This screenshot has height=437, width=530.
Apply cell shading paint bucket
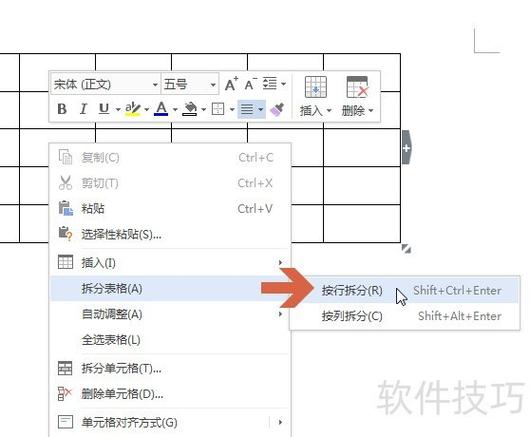[x=190, y=109]
